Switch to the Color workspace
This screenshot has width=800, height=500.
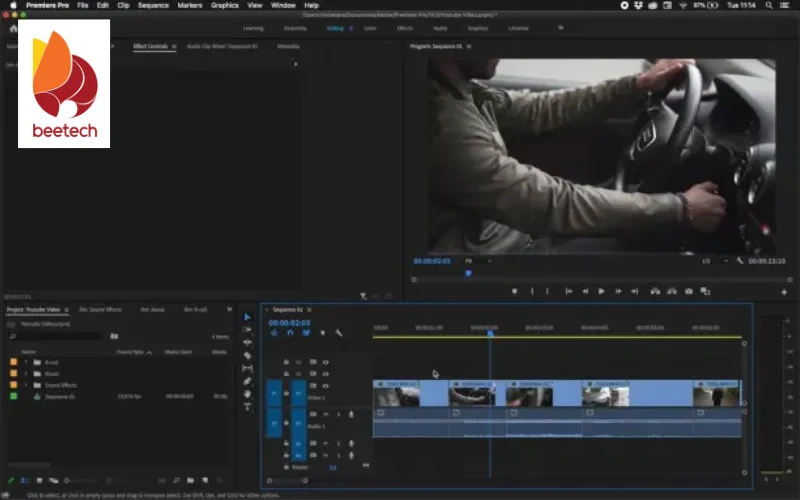pos(369,28)
